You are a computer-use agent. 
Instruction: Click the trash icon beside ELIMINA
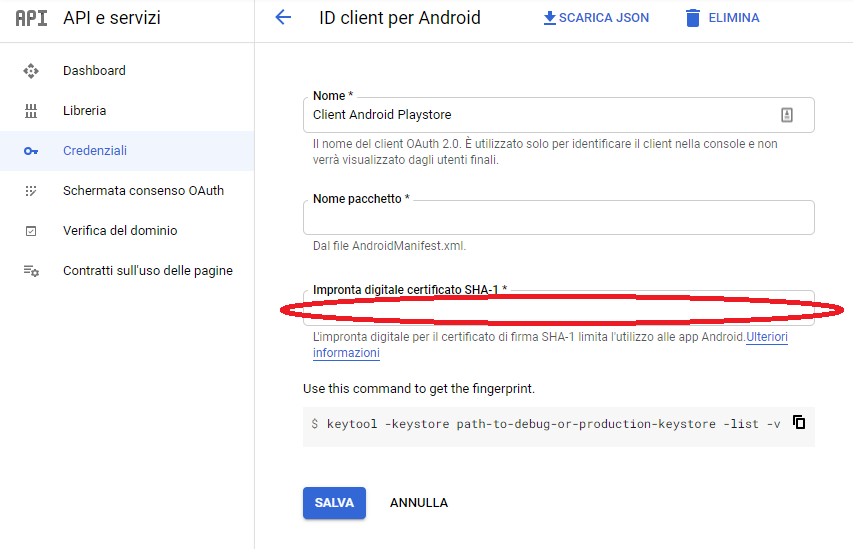point(693,18)
